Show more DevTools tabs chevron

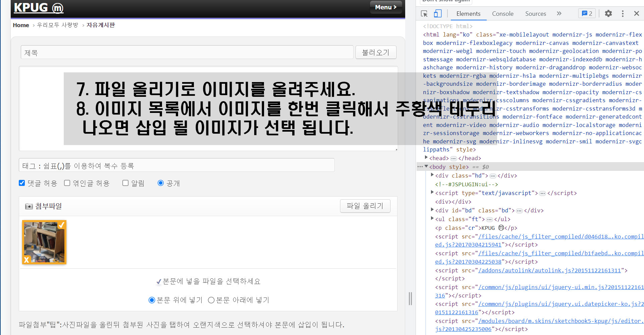(x=559, y=13)
